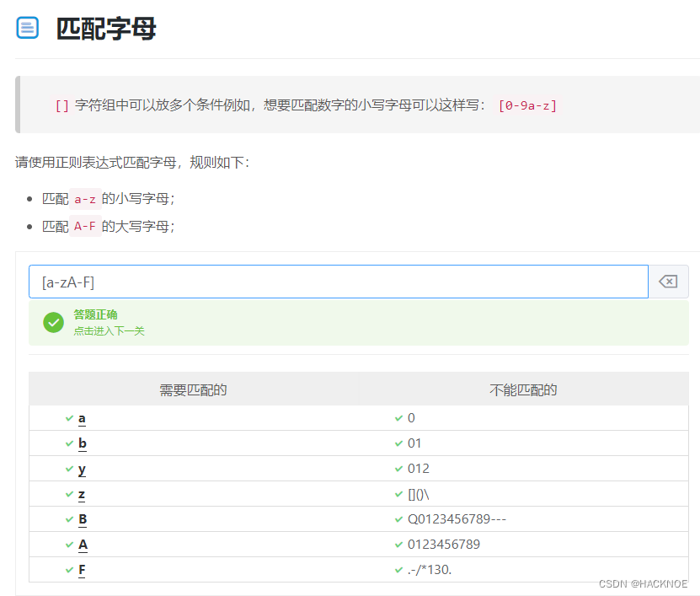Viewport: 700px width, 596px height.
Task: Select the 'a' row in the match list
Action: point(194,418)
